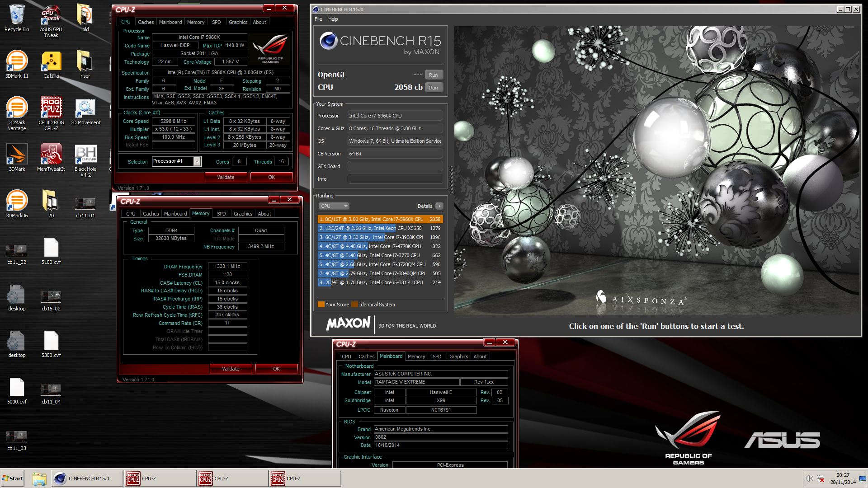The image size is (868, 488).
Task: Select the i5-3317U ranking entry
Action: [380, 282]
